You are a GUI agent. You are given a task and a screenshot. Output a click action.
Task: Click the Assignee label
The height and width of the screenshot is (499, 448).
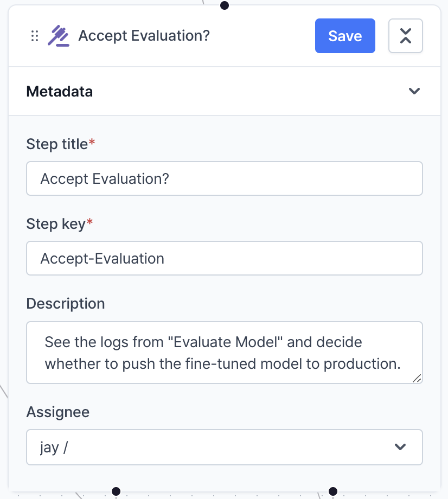tap(57, 412)
